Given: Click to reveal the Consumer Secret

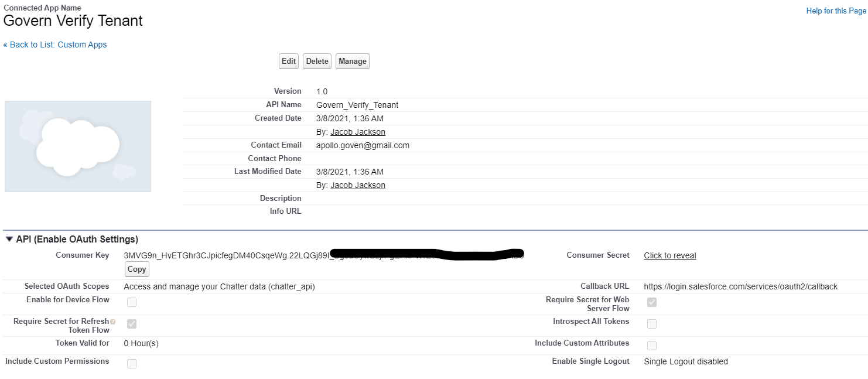Looking at the screenshot, I should [670, 255].
